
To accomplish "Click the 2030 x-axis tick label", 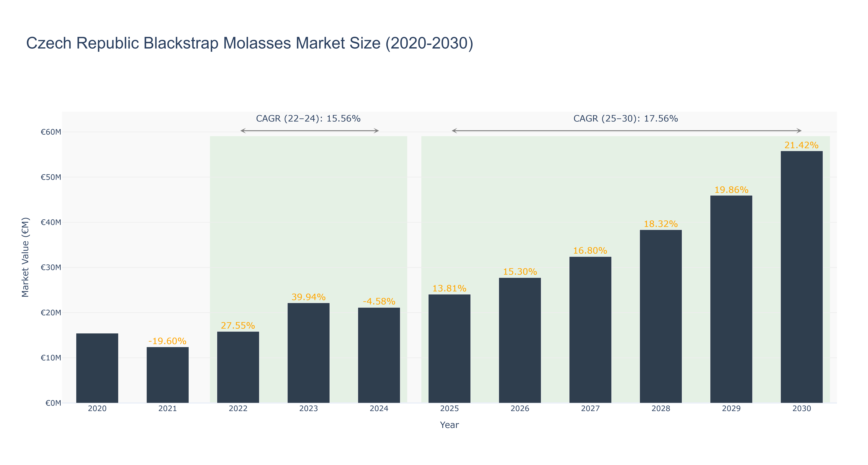I will tap(801, 408).
